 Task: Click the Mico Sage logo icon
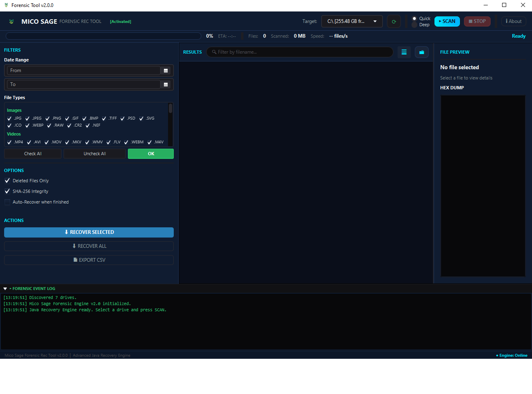[x=11, y=21]
